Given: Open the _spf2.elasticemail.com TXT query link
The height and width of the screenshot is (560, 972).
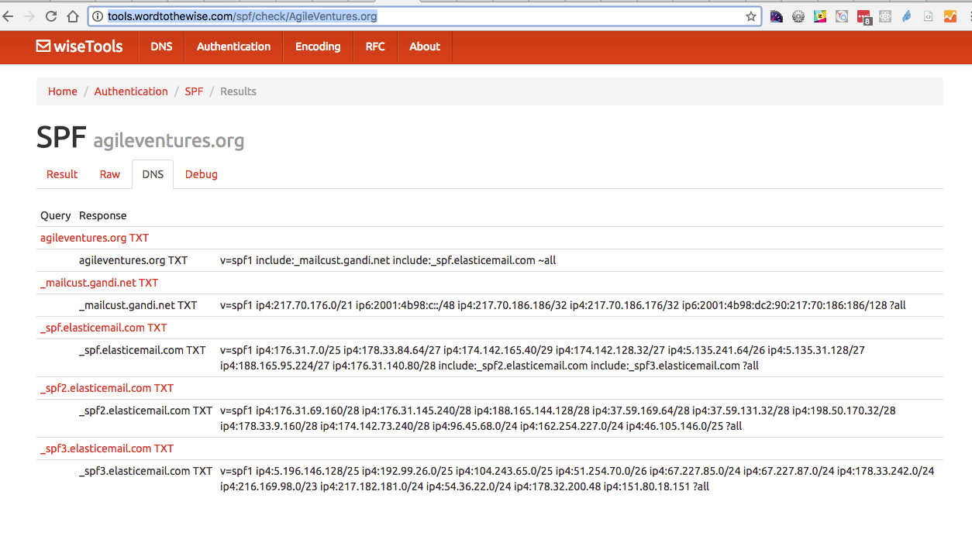Looking at the screenshot, I should pos(107,388).
